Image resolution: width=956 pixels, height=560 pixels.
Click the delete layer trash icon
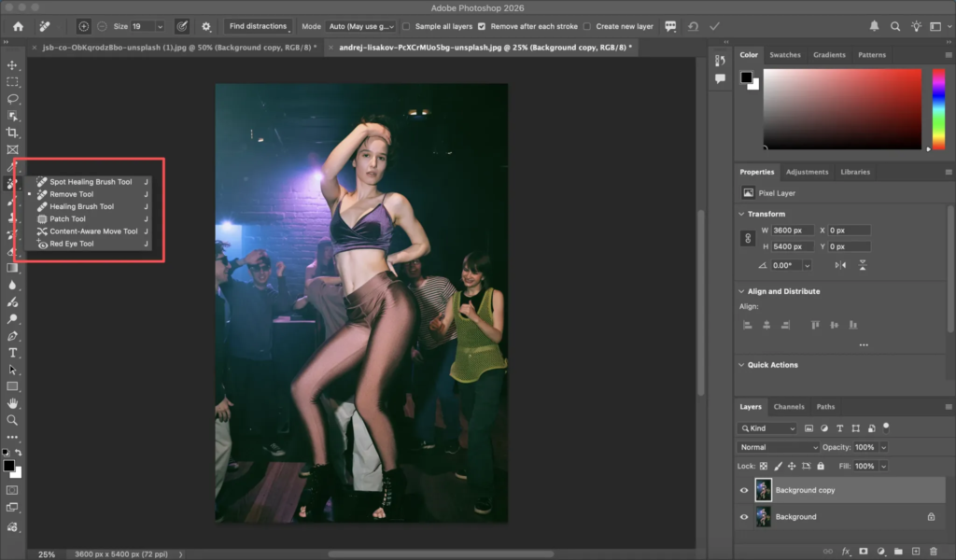(x=933, y=552)
